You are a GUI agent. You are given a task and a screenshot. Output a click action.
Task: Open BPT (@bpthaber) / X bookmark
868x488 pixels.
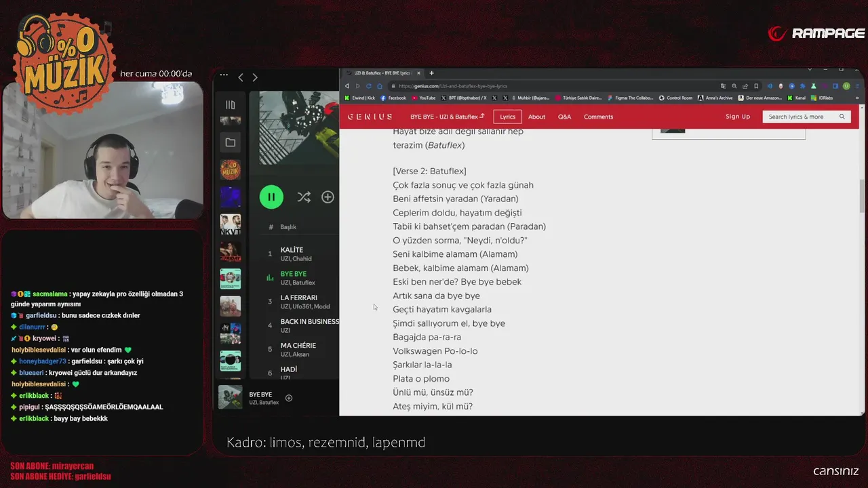click(x=463, y=98)
